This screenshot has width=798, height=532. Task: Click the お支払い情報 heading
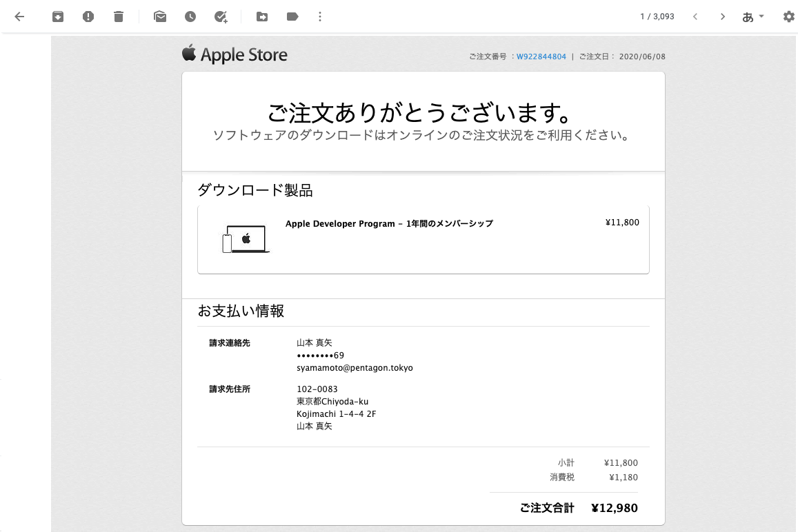[241, 311]
